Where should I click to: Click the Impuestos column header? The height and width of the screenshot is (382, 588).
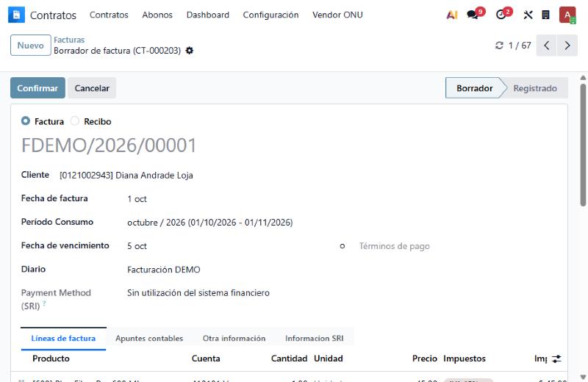click(465, 358)
